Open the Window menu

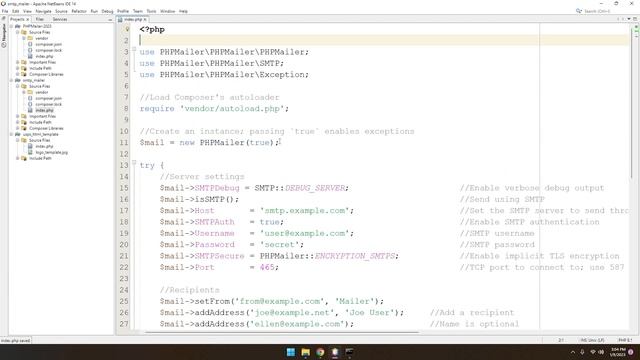coord(167,11)
